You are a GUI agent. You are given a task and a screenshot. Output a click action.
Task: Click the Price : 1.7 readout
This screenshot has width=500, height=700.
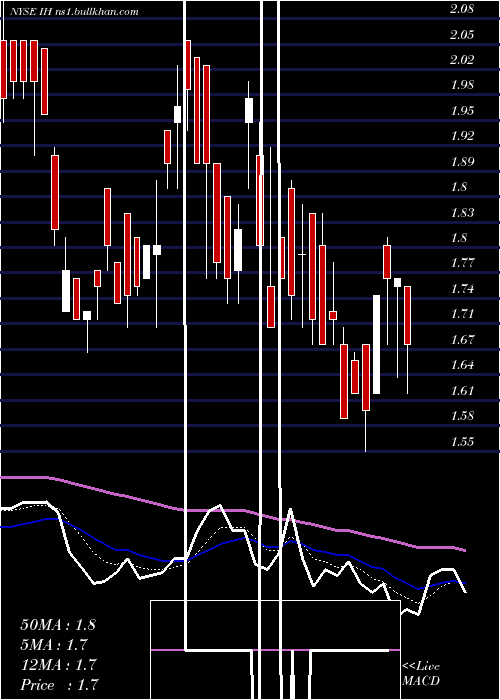coord(59,685)
